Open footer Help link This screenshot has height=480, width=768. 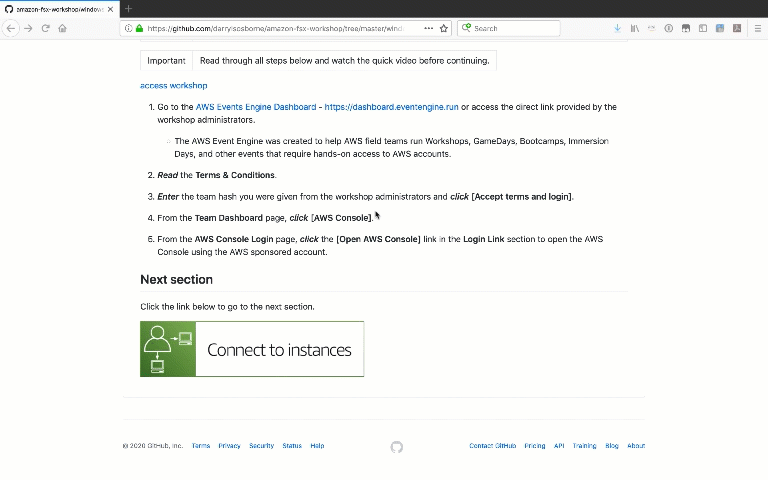pos(317,446)
